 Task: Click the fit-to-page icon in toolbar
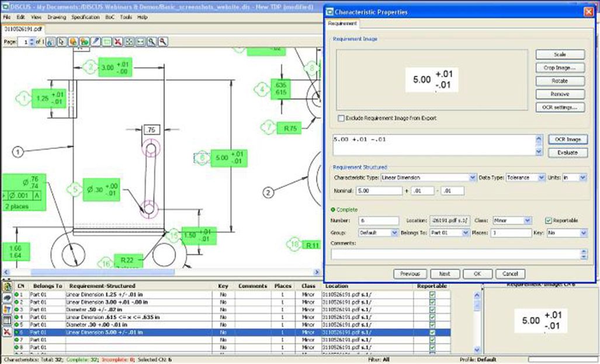point(129,42)
